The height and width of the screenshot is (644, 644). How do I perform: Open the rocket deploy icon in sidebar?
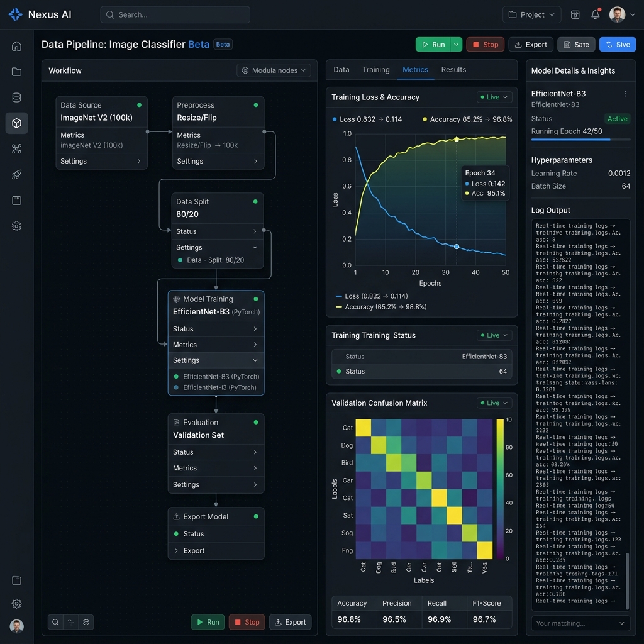pos(16,175)
